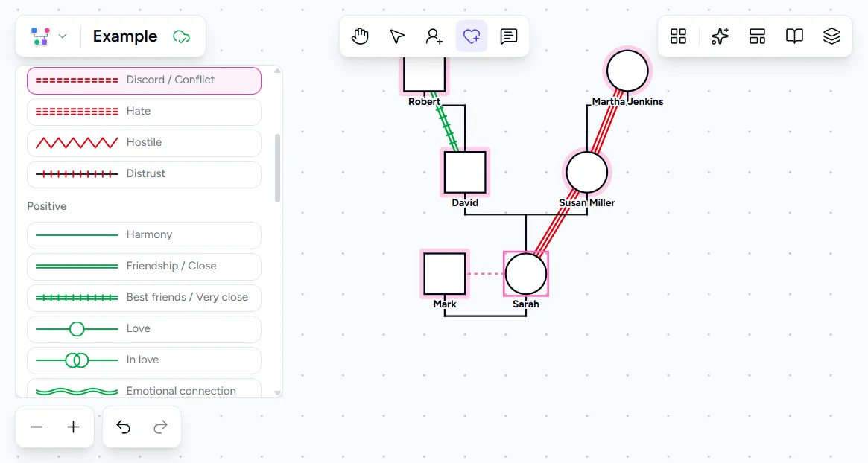Open the layout templates icon

click(x=757, y=36)
